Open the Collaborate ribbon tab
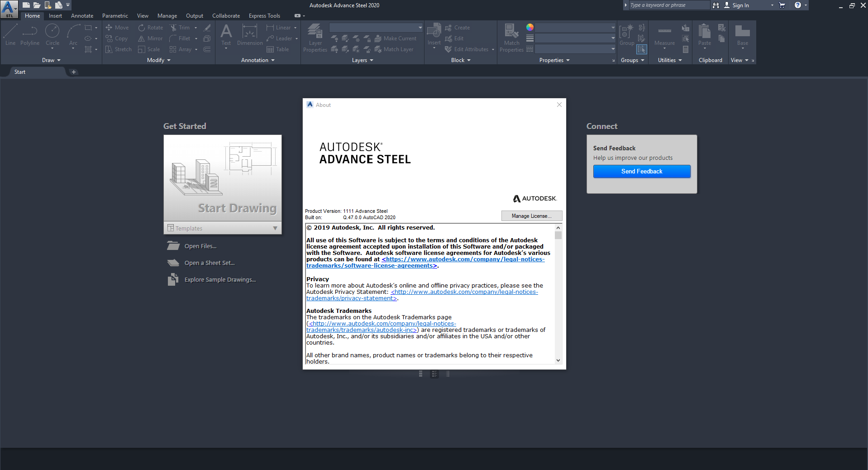This screenshot has width=868, height=470. [226, 16]
